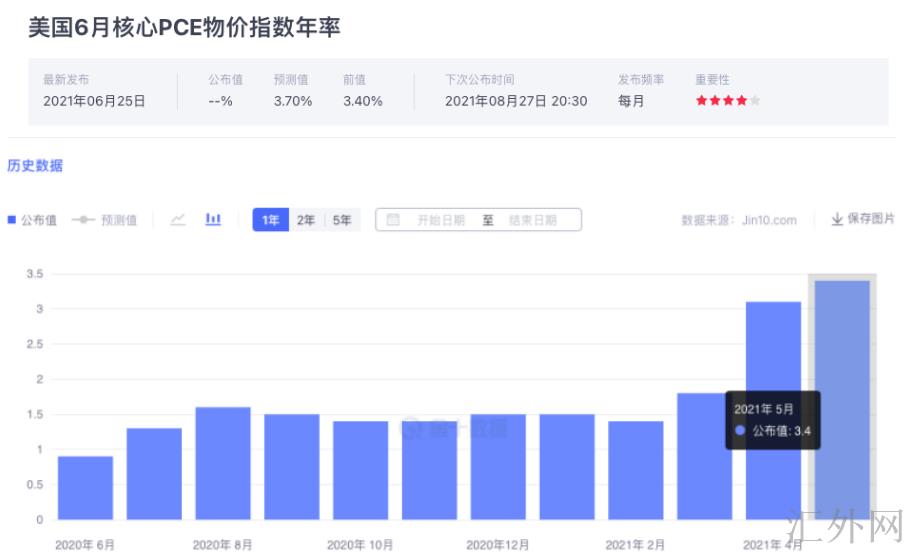Viewport: 914px width, 556px height.
Task: Open the 历史数据 section link
Action: tap(35, 166)
